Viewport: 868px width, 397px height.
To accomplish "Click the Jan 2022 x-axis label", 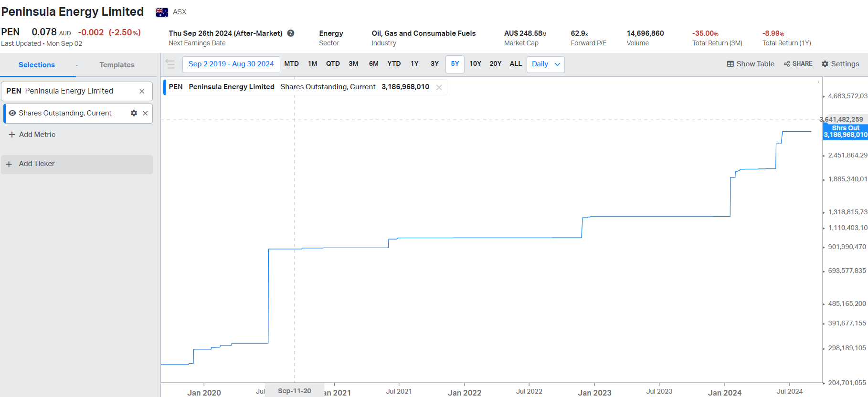I will click(464, 393).
